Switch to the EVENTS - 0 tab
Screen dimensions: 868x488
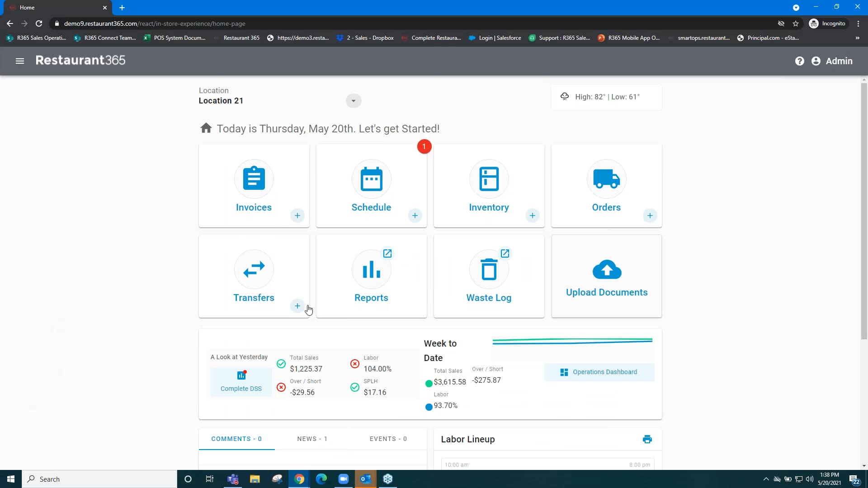pos(388,438)
